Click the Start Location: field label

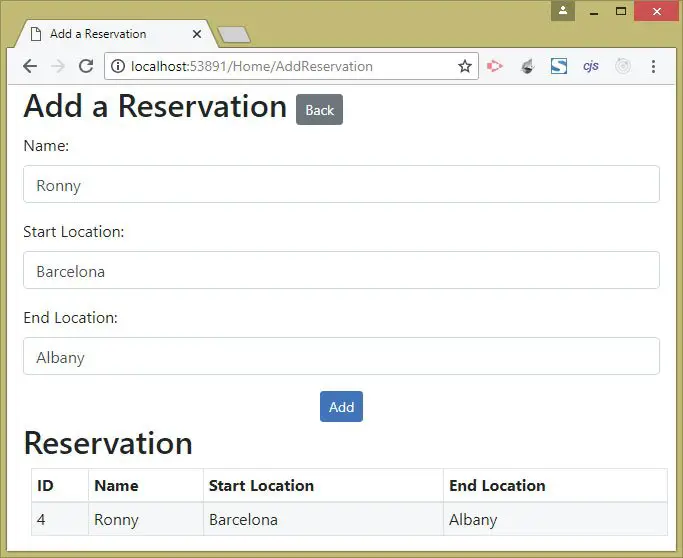tap(74, 231)
